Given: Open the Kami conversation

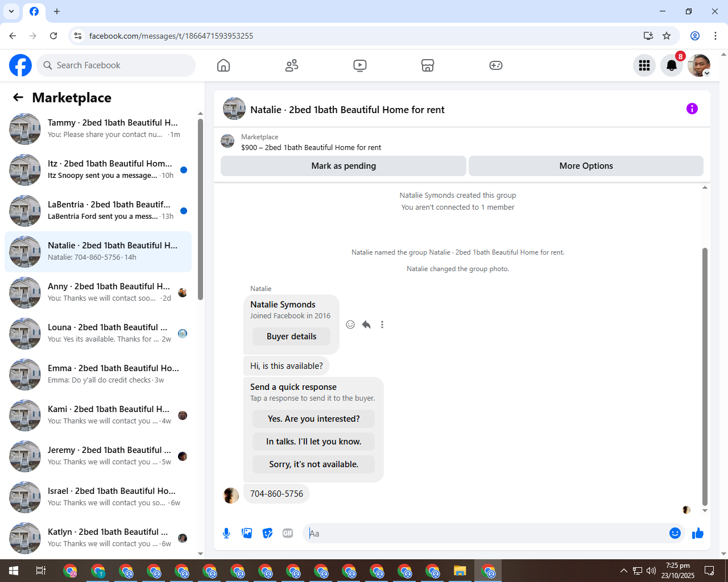Looking at the screenshot, I should (x=98, y=415).
